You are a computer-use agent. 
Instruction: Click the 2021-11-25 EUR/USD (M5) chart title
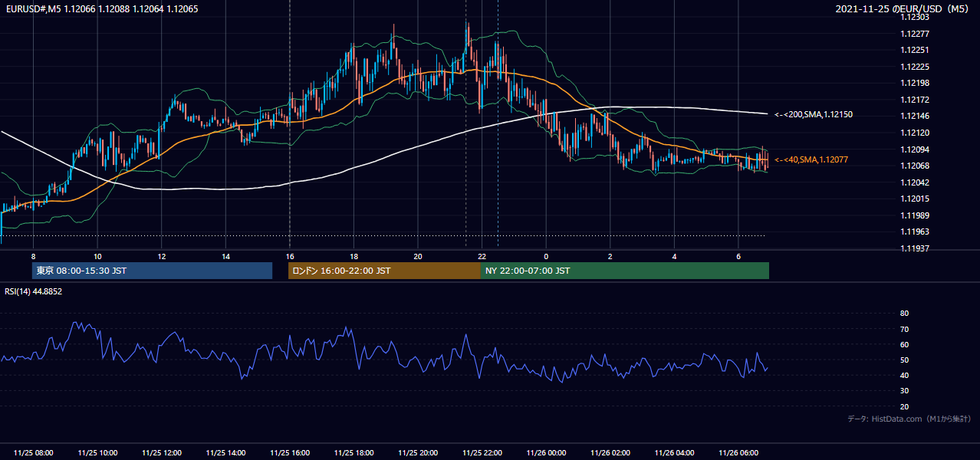(903, 8)
